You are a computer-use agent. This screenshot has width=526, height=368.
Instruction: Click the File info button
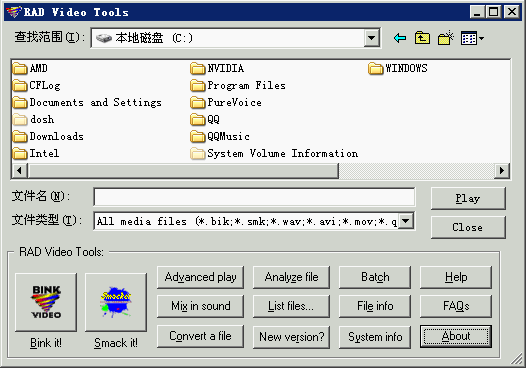[375, 306]
